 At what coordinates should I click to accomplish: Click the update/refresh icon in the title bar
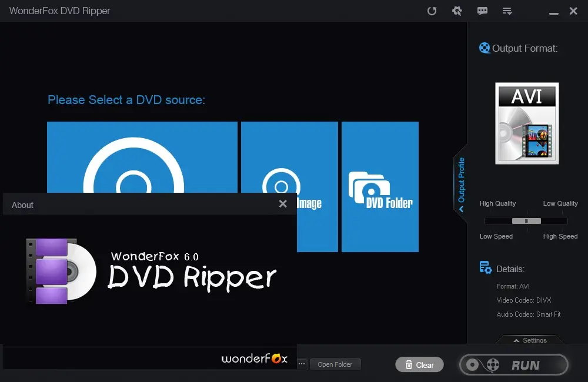(432, 11)
